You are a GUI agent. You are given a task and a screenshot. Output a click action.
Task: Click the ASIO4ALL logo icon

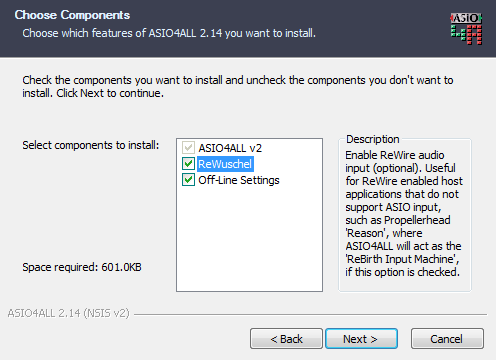pos(466,29)
